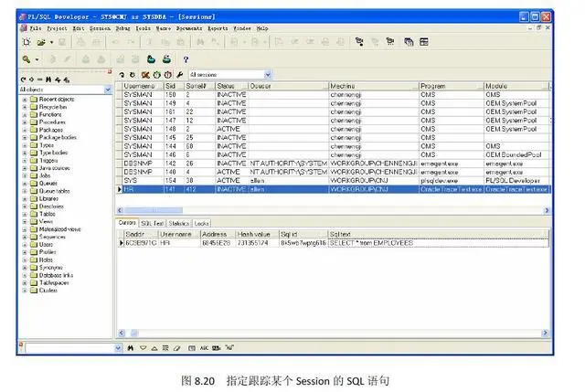This screenshot has height=392, width=585.
Task: Click the auto-refresh arrow icon in Sessions toolbar
Action: [133, 75]
